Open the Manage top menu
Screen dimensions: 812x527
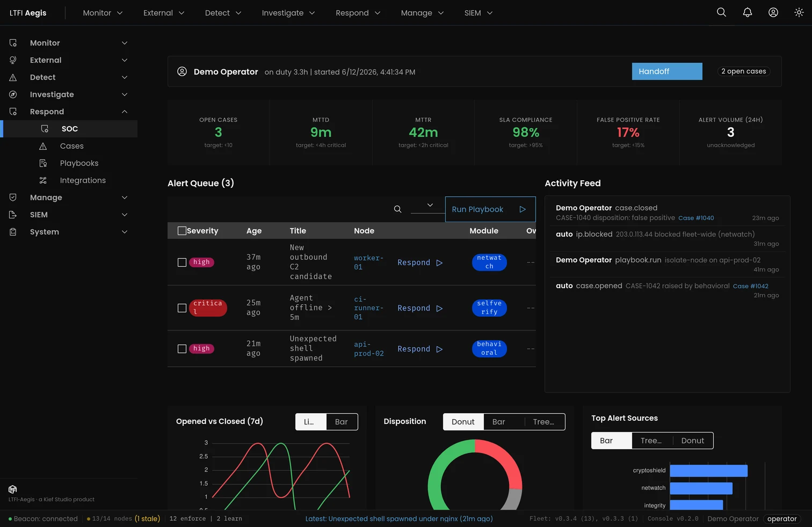tap(422, 13)
